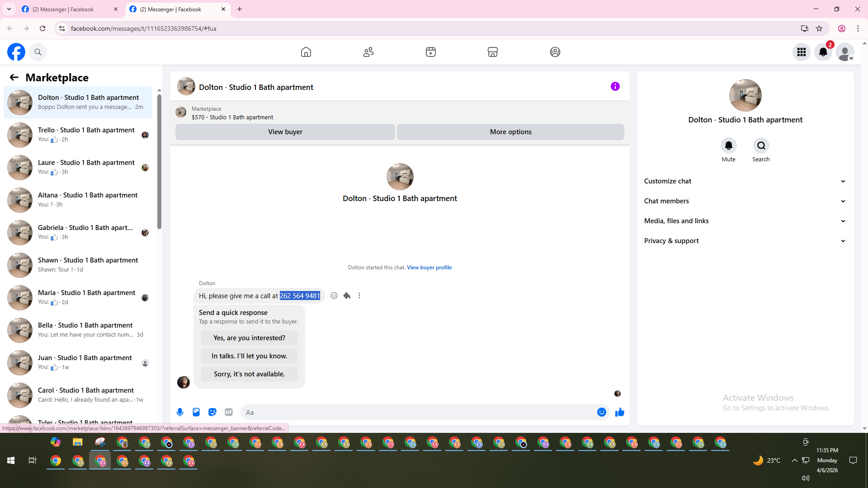Attach a photo or file
This screenshot has width=868, height=488.
196,412
